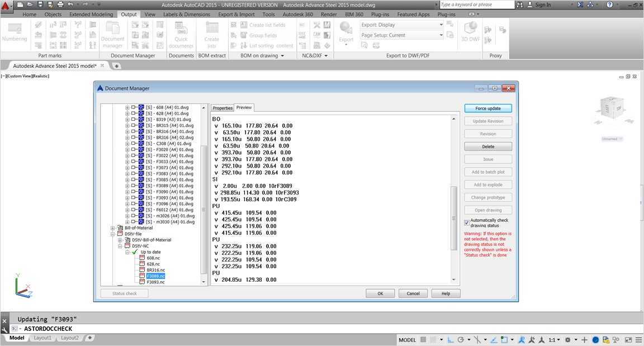Click the Open file icon in quick access toolbar
Image resolution: width=644 pixels, height=346 pixels.
pos(30,4)
